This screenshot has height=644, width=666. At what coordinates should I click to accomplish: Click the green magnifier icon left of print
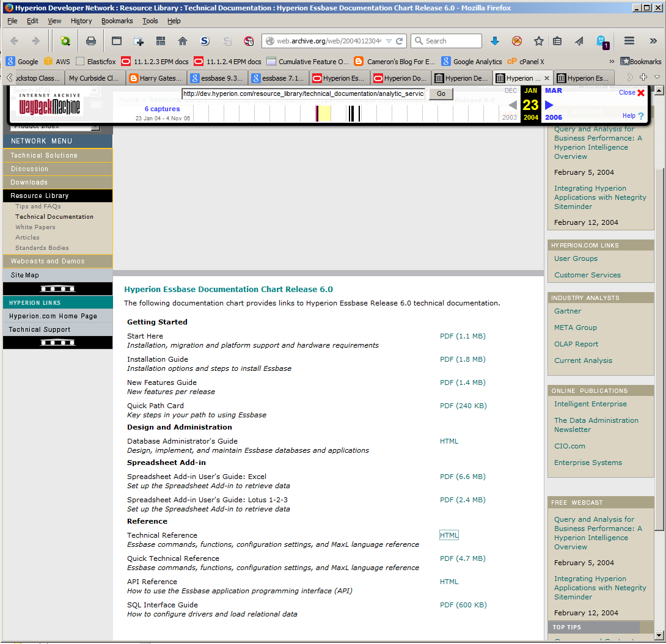click(x=65, y=41)
